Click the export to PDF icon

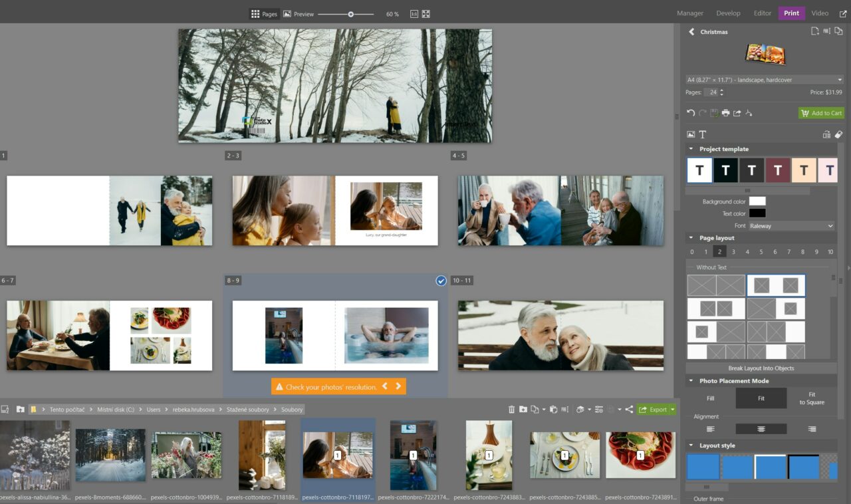pos(749,113)
